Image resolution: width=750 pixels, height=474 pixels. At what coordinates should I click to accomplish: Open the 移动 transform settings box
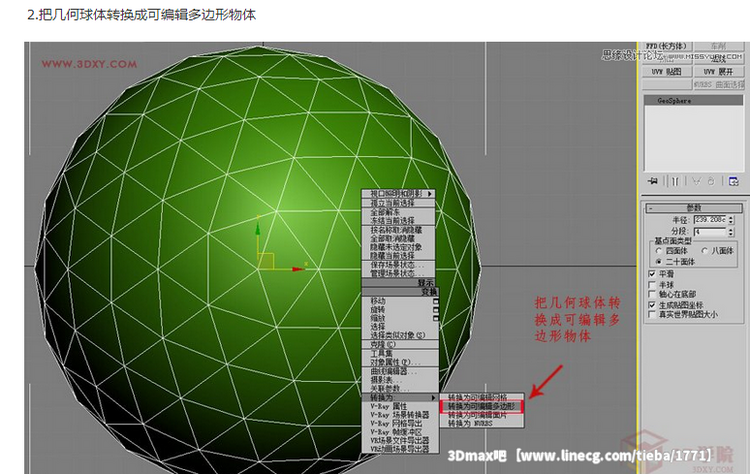(x=436, y=301)
